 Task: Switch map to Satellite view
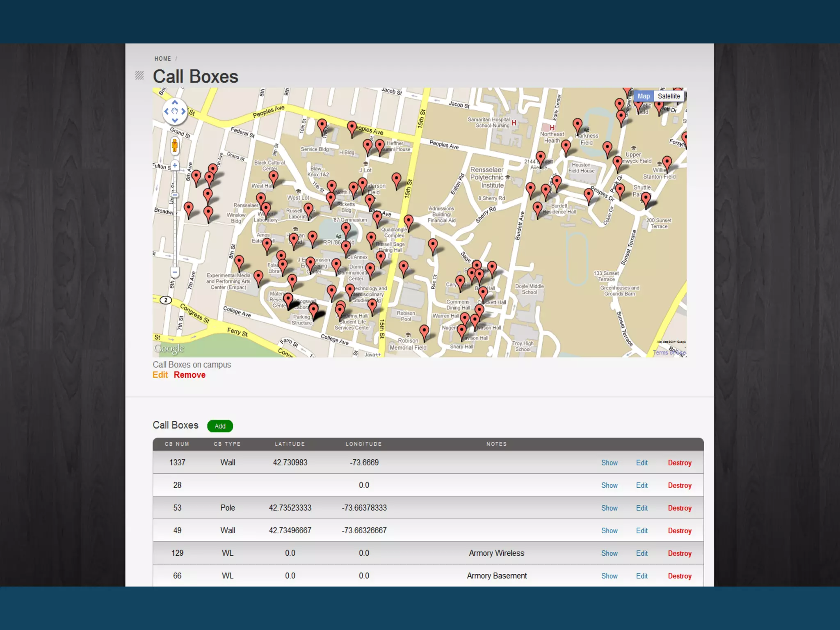coord(669,96)
